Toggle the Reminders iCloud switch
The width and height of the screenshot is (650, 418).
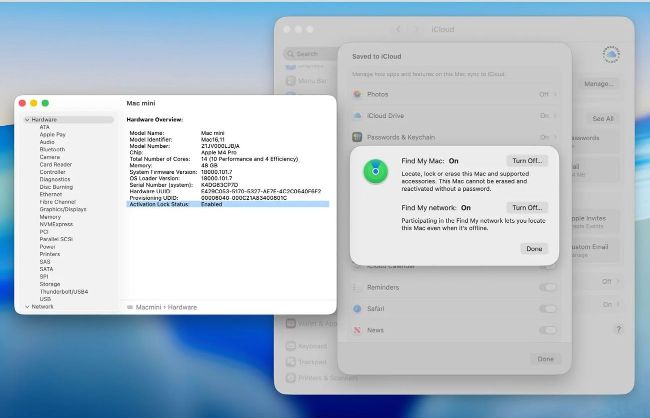pyautogui.click(x=548, y=287)
